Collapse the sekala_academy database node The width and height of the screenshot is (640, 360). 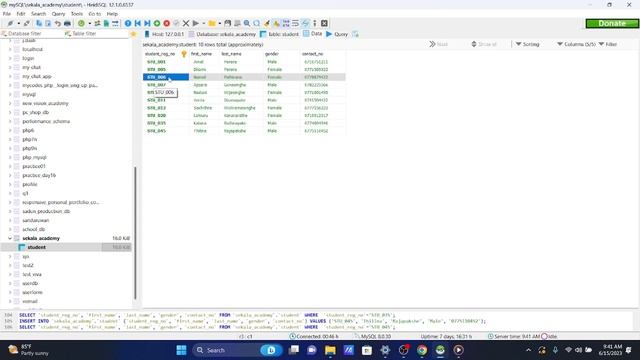point(10,238)
